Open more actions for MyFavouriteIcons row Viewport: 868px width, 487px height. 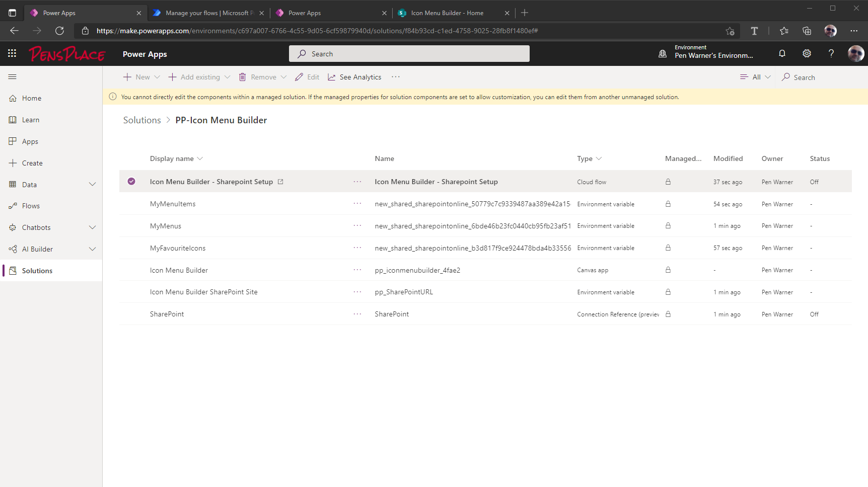(357, 248)
